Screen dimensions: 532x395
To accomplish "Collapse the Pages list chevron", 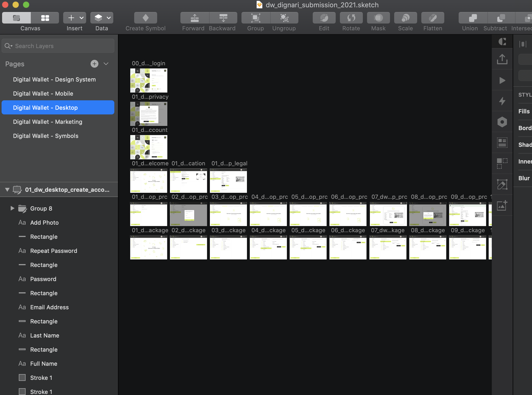I will click(106, 64).
